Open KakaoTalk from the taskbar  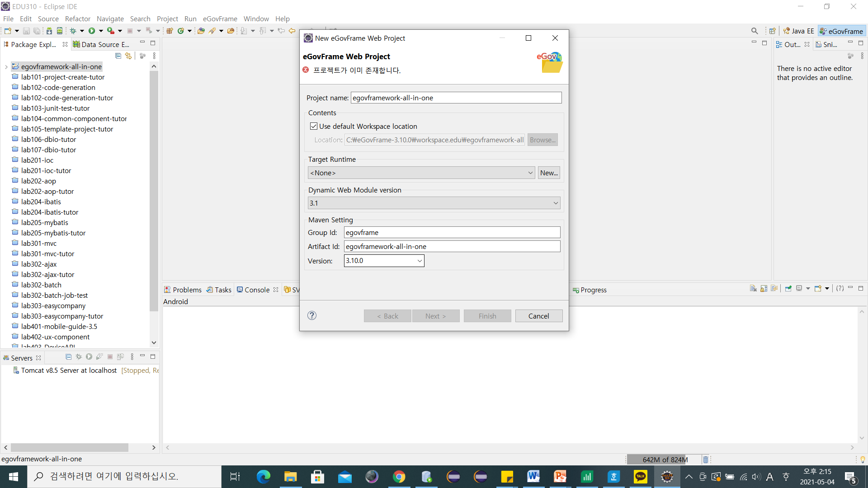coord(640,476)
